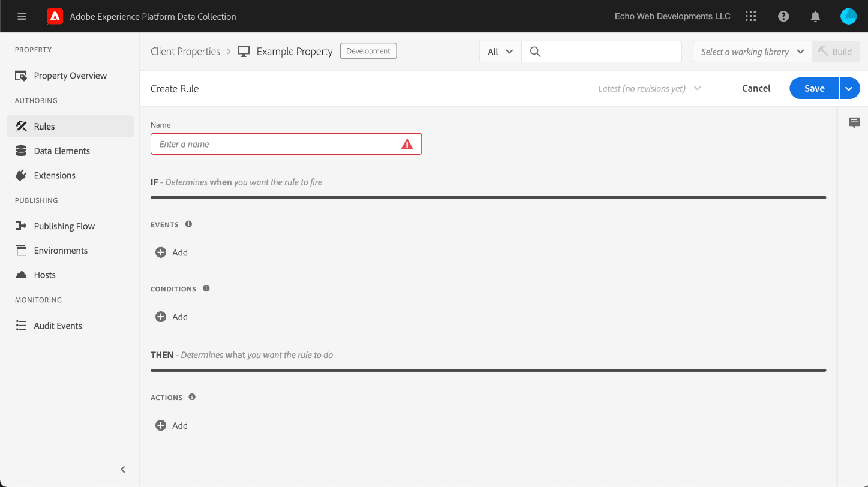Open the Select a working library dropdown
The image size is (868, 487).
pyautogui.click(x=752, y=52)
